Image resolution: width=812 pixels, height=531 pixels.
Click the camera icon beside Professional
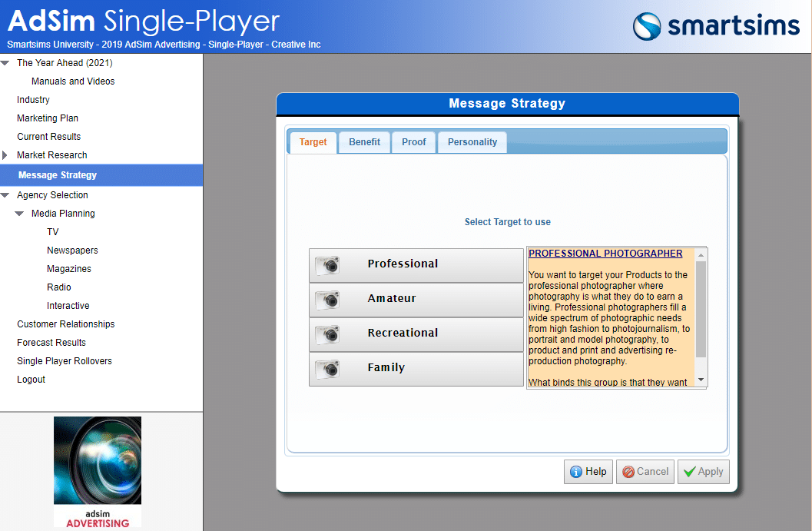[328, 265]
